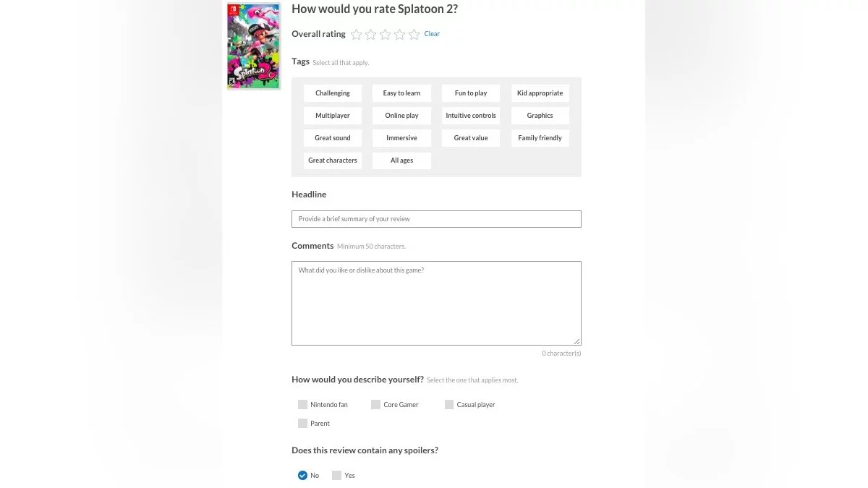This screenshot has height=488, width=868.
Task: Select the fourth rating star
Action: (x=399, y=34)
